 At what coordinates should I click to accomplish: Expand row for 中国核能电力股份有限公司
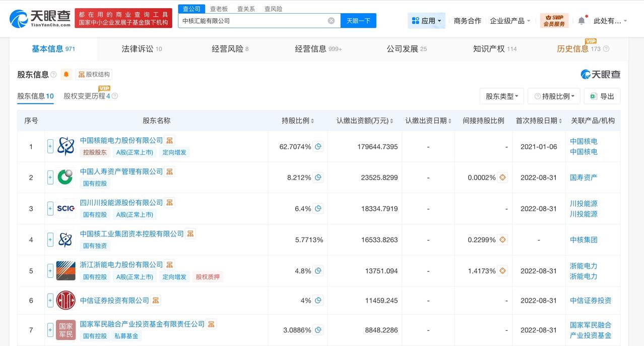tap(50, 147)
